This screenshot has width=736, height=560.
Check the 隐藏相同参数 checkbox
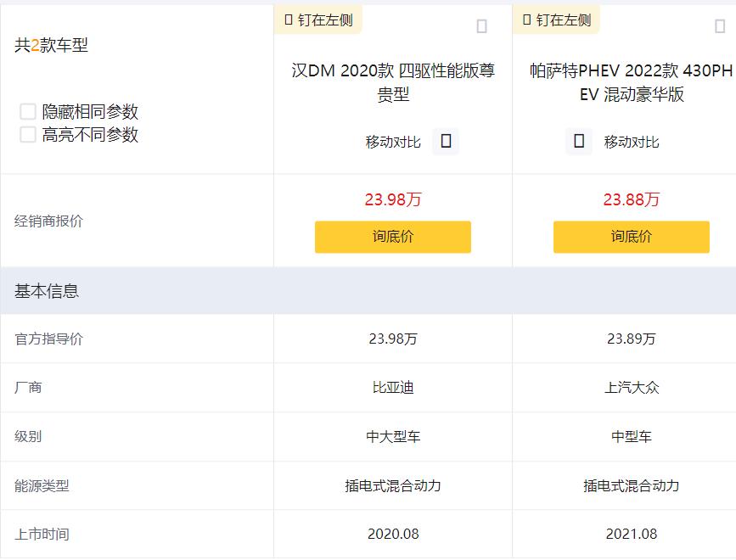pos(28,112)
